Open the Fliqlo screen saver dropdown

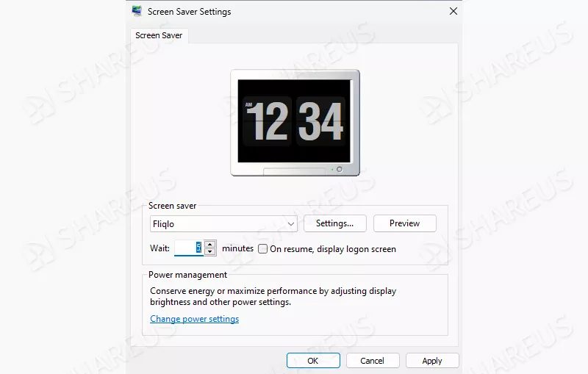[223, 223]
